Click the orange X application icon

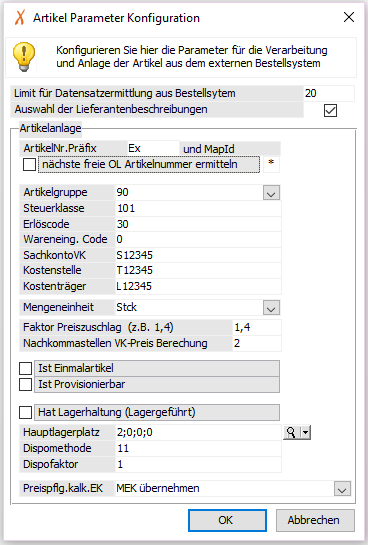[20, 17]
